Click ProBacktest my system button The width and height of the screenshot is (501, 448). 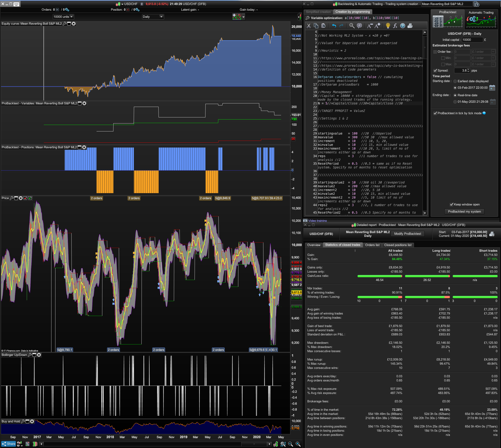pyautogui.click(x=464, y=212)
